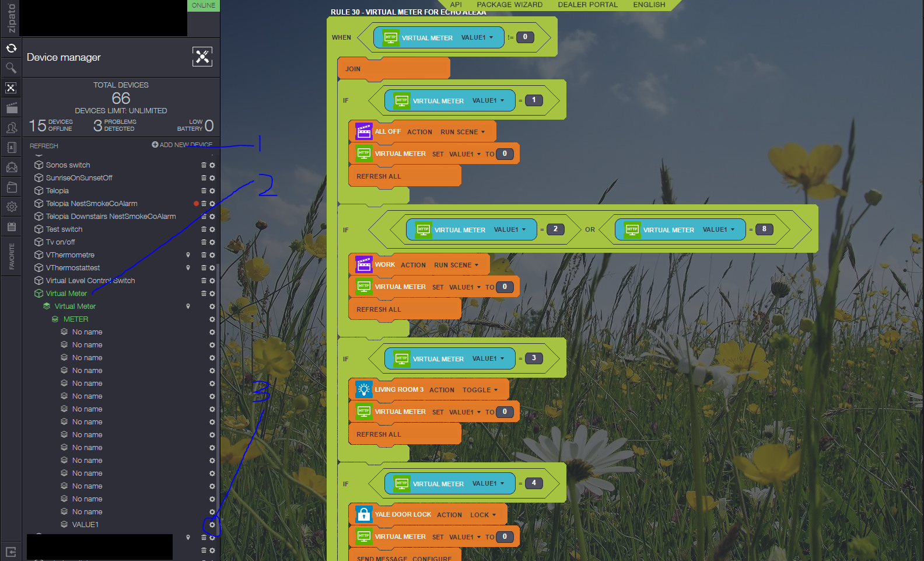This screenshot has height=561, width=924.
Task: Edit the value 8 field in OR condition
Action: coord(764,229)
